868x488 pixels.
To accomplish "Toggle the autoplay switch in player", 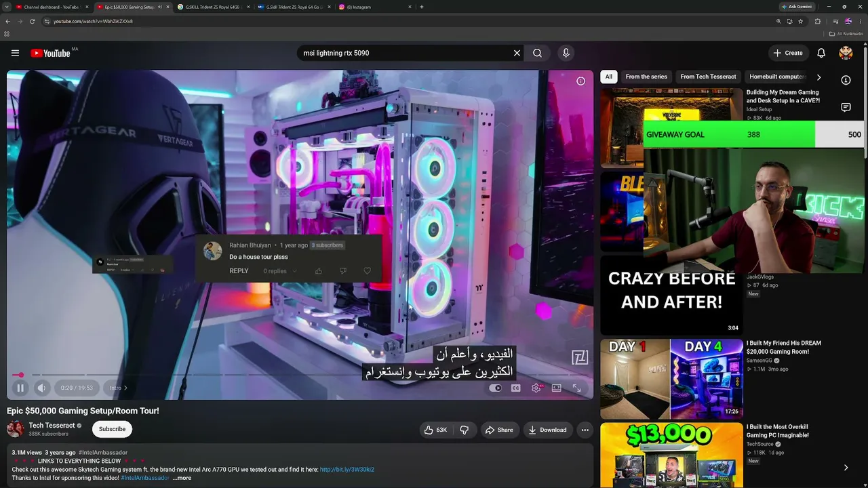I will [x=496, y=388].
